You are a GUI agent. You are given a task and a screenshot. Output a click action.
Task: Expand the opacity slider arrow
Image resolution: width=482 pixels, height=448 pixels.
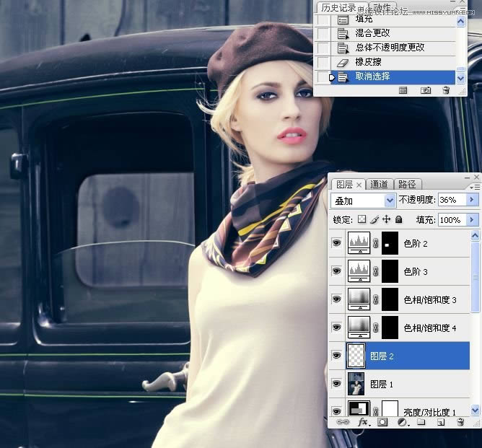click(473, 200)
